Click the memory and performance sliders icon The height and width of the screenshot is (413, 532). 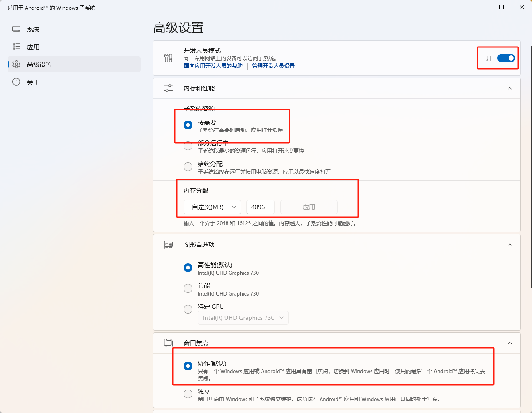pyautogui.click(x=168, y=88)
